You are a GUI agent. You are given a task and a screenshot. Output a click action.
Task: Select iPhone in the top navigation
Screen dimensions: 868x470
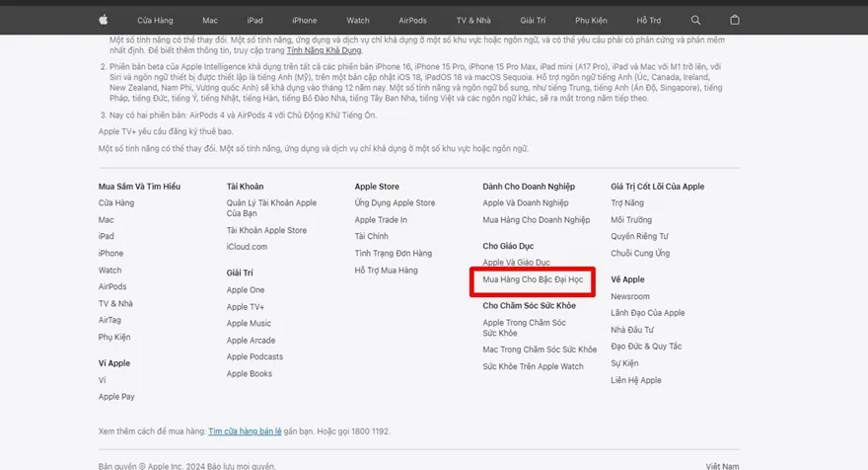305,20
